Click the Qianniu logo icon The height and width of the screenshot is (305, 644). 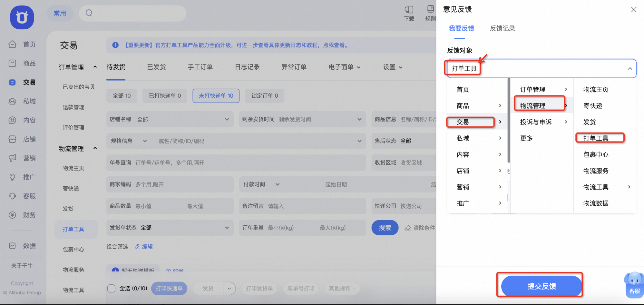tap(22, 17)
